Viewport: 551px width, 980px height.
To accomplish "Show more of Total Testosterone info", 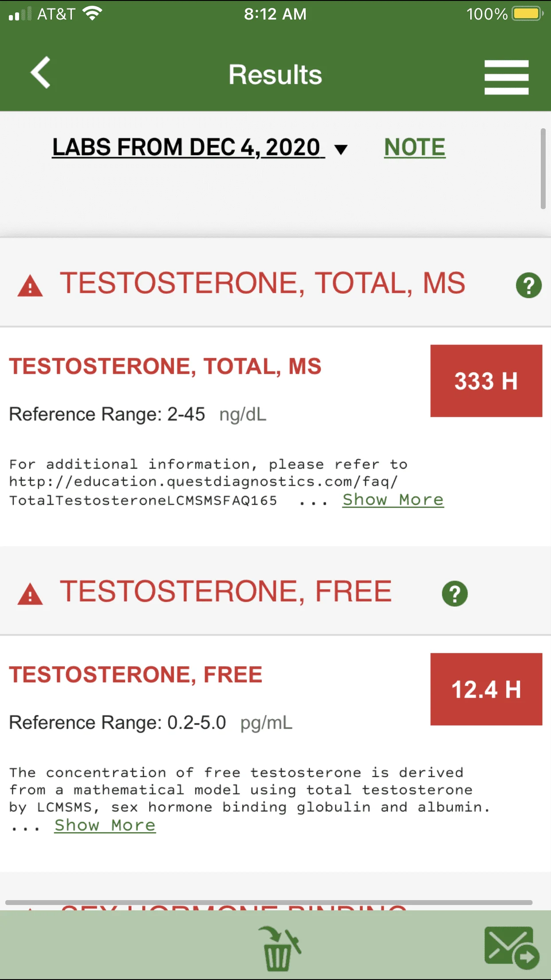I will (393, 500).
